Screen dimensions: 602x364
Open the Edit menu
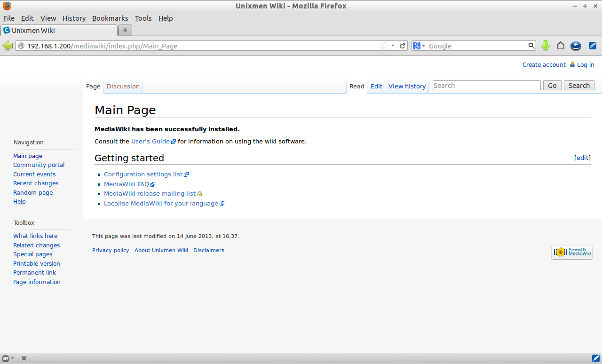(27, 18)
